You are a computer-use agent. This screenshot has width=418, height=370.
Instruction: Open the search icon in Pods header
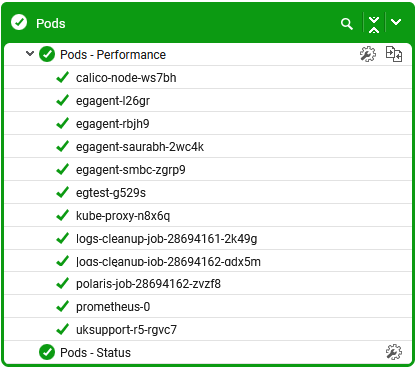pyautogui.click(x=347, y=24)
